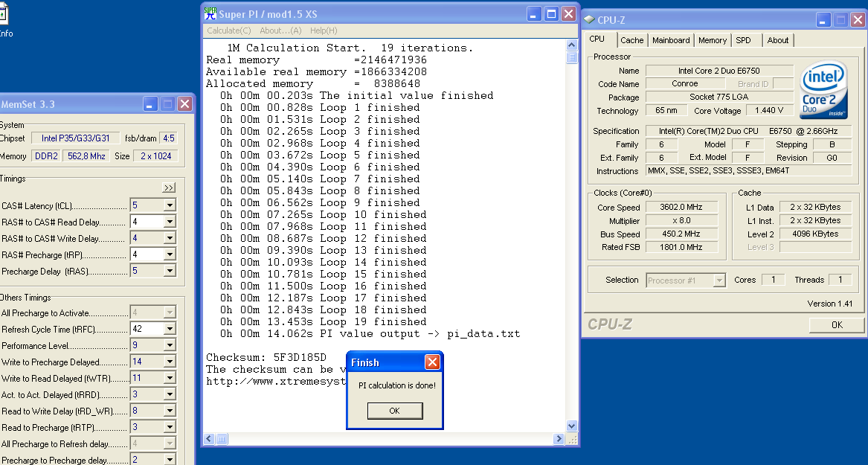Open the RAS# Precharge (tRP) dropdown
The height and width of the screenshot is (465, 868).
click(x=170, y=254)
